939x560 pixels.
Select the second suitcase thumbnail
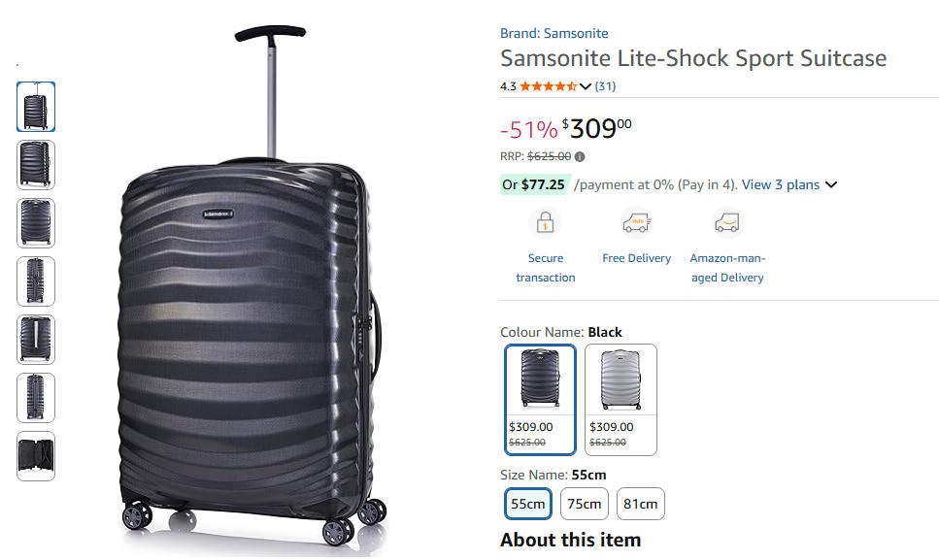(x=36, y=165)
